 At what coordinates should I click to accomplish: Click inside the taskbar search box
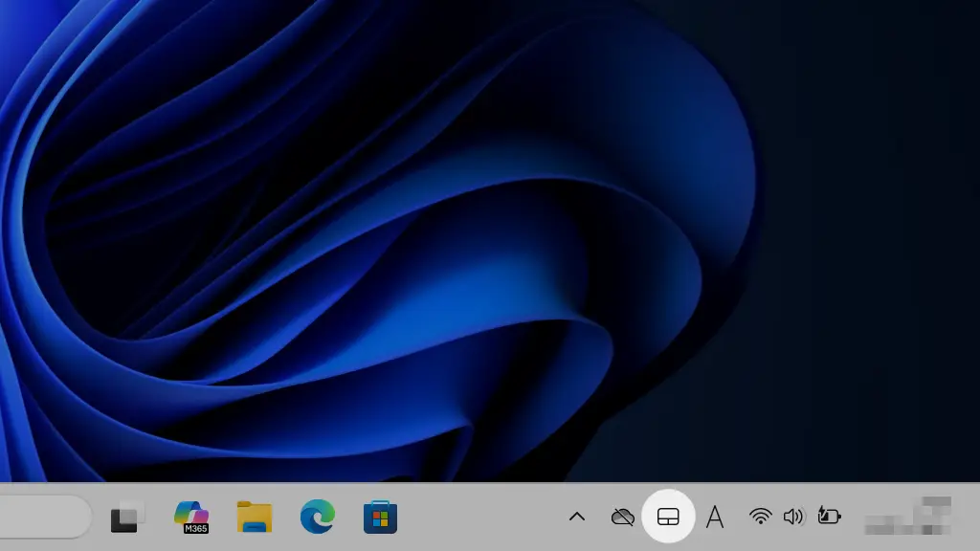(x=43, y=518)
